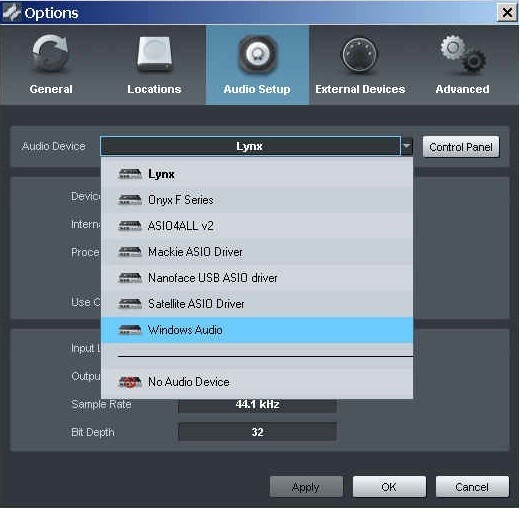Choose Onyx F Series device
Image resolution: width=519 pixels, height=508 pixels.
coord(257,200)
